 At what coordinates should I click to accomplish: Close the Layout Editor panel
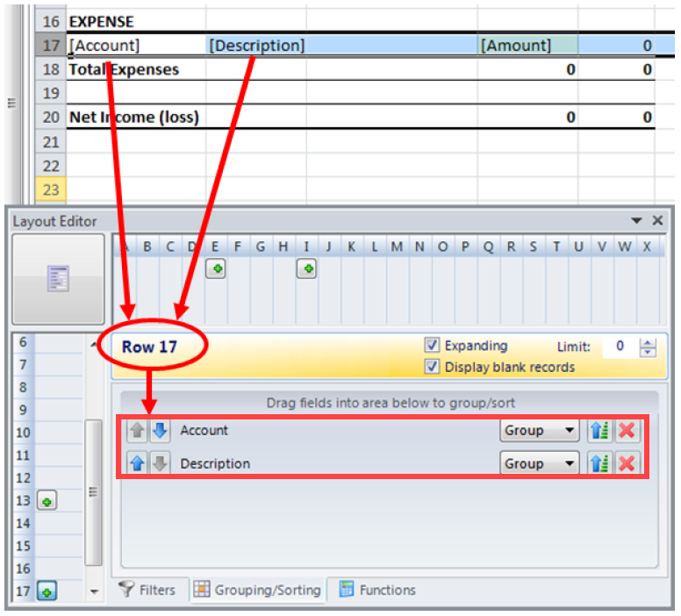(657, 220)
